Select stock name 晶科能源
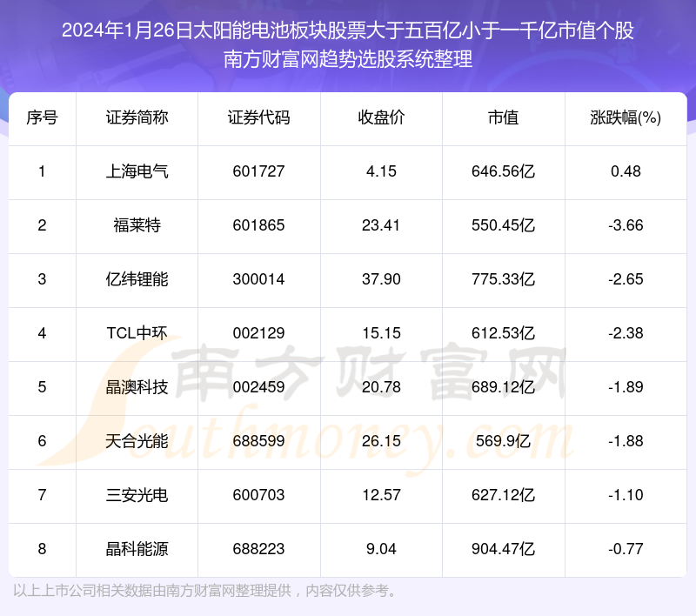This screenshot has width=696, height=616. [137, 548]
